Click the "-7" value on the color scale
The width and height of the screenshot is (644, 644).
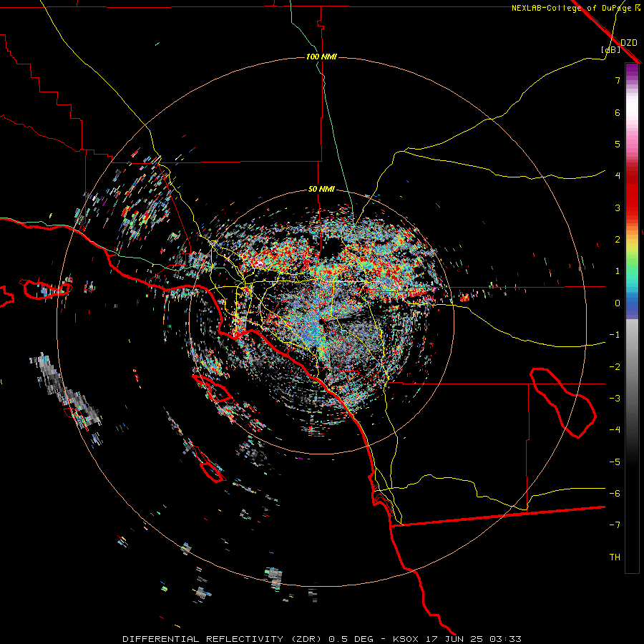coord(615,525)
